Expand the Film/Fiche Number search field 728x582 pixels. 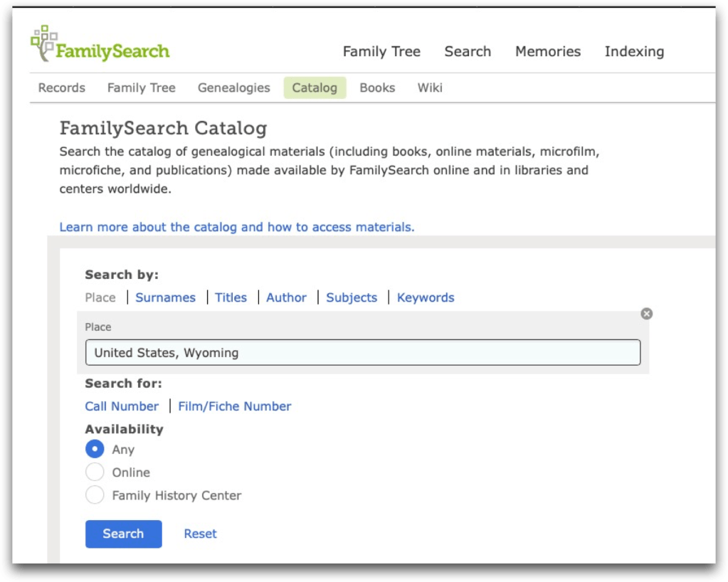pyautogui.click(x=234, y=406)
